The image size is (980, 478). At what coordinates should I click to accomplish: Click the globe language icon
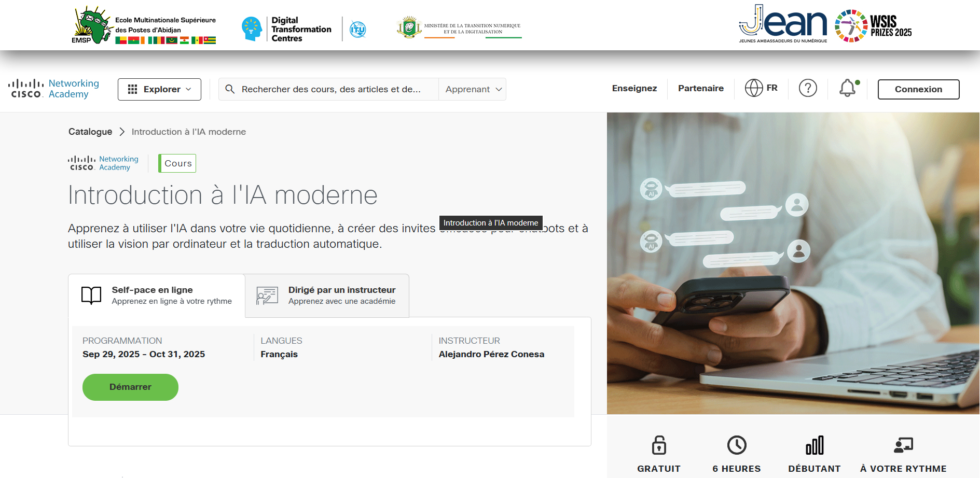(753, 88)
